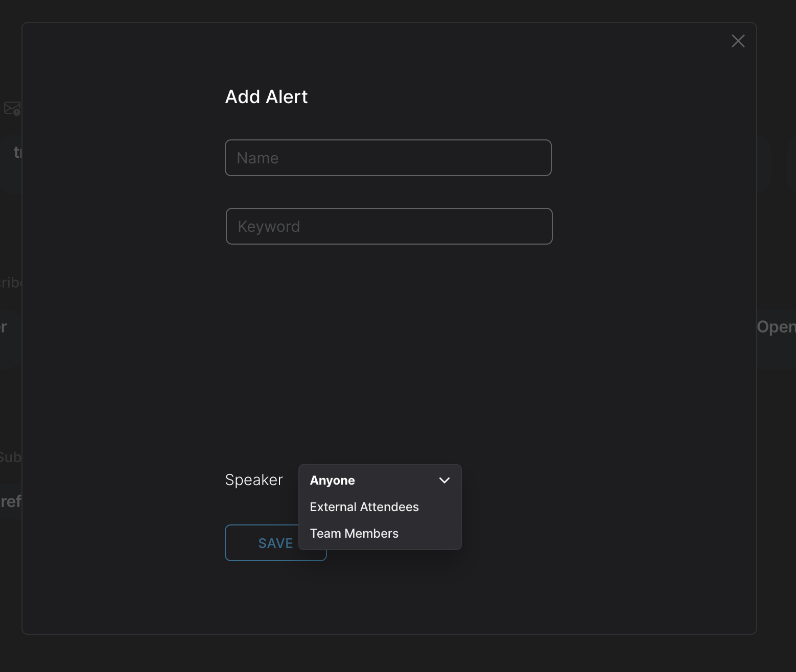
Task: Pick Team Members from speaker list
Action: [354, 534]
